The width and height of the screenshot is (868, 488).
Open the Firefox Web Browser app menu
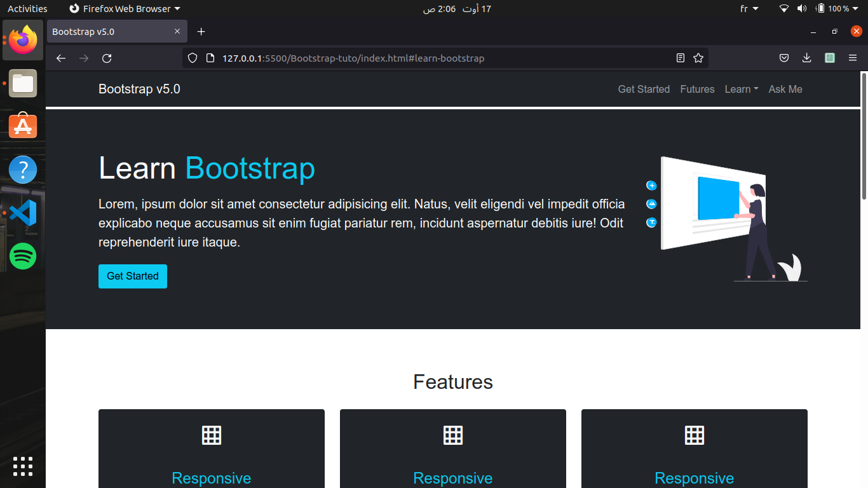[125, 9]
